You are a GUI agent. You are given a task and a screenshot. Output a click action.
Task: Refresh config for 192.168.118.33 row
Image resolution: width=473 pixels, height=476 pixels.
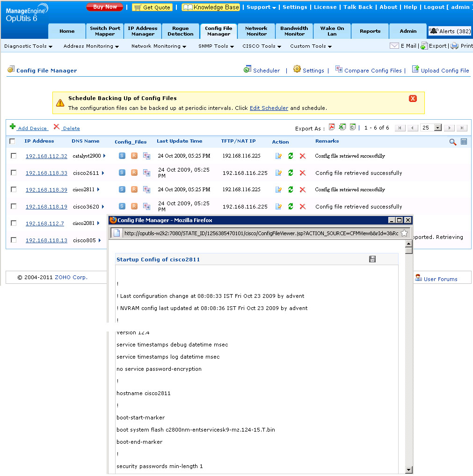tap(291, 173)
